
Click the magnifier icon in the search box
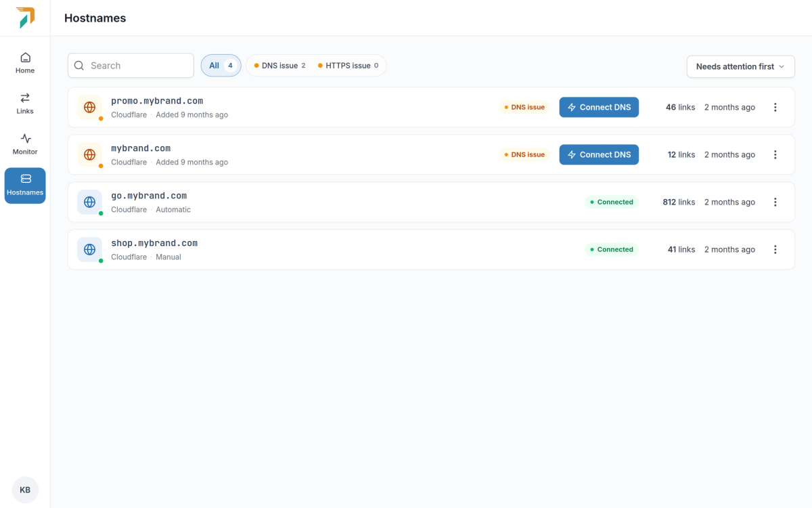click(x=79, y=66)
